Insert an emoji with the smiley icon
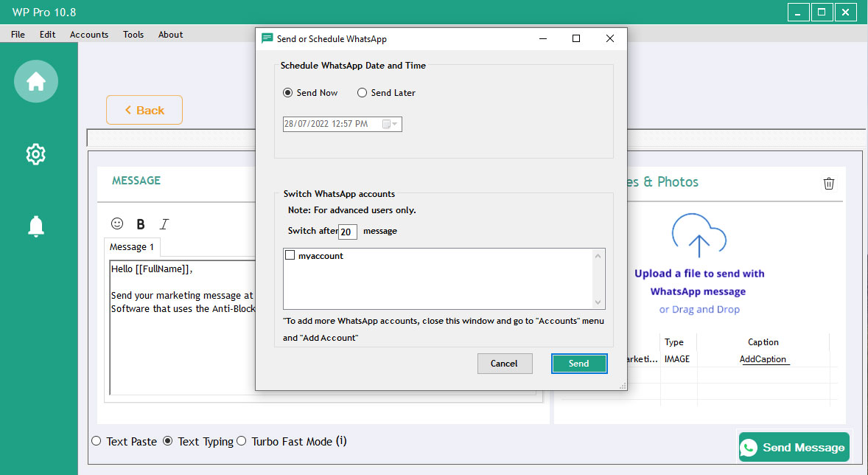The width and height of the screenshot is (868, 475). tap(117, 223)
